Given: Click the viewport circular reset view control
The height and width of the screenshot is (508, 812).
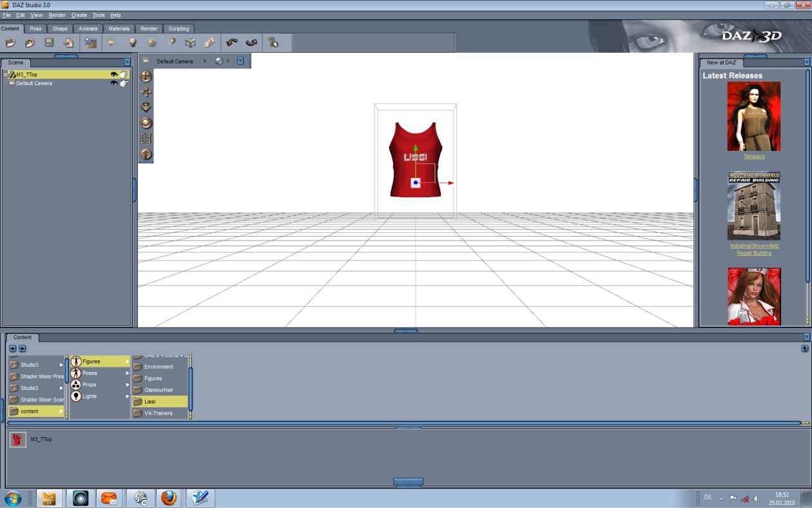Looking at the screenshot, I should pyautogui.click(x=146, y=122).
